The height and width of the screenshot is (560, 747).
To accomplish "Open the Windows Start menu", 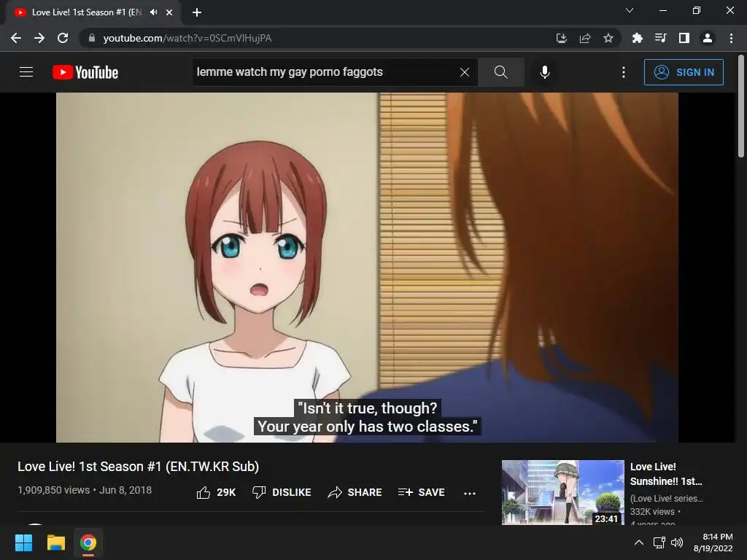I will (x=24, y=542).
